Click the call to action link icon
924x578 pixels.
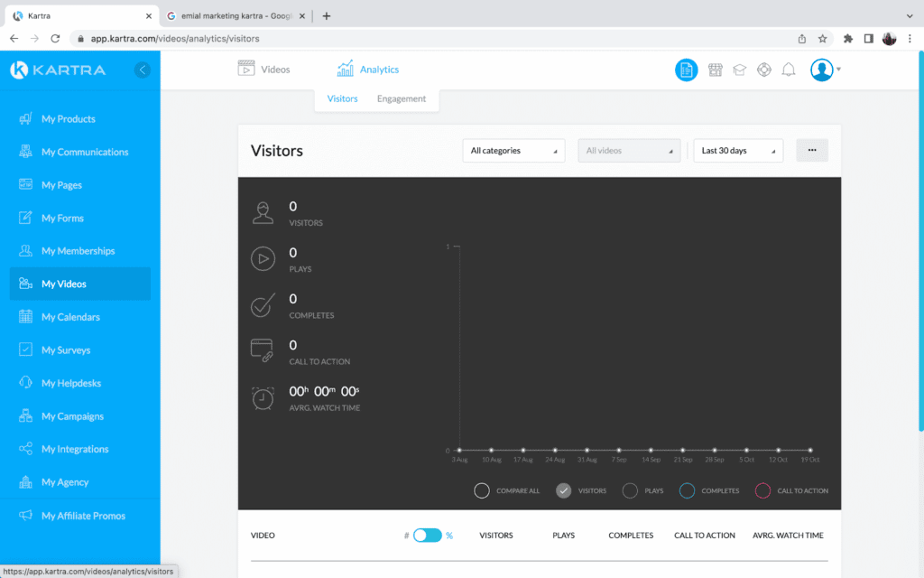pyautogui.click(x=263, y=350)
